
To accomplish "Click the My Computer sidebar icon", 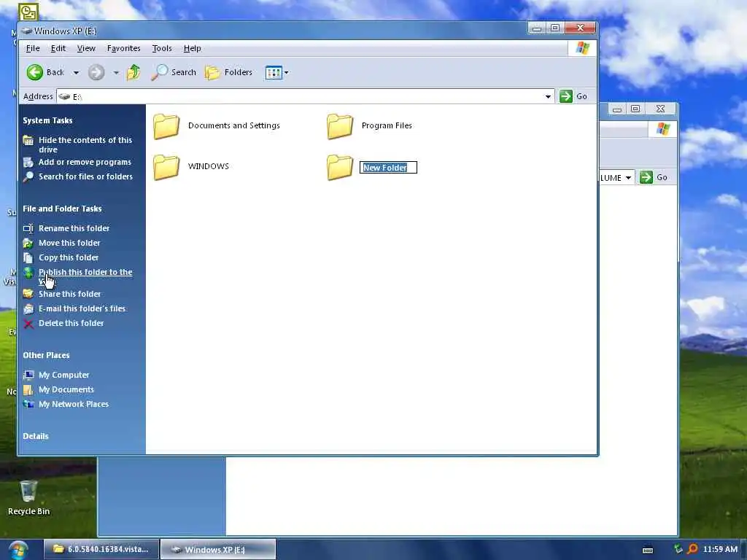I will point(28,375).
